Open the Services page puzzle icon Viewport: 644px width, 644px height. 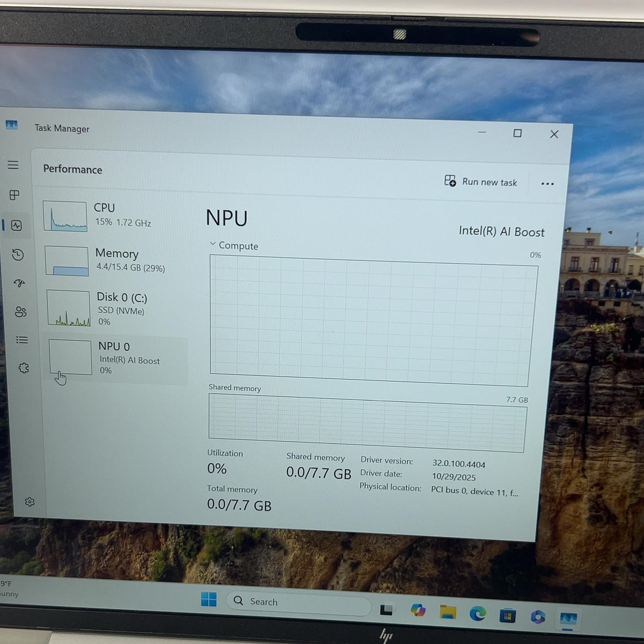pyautogui.click(x=24, y=368)
